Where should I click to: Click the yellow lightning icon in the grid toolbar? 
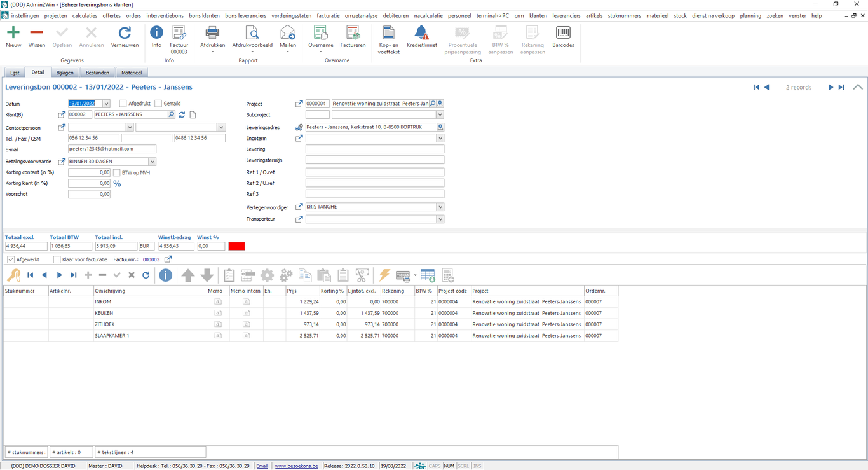pos(384,275)
